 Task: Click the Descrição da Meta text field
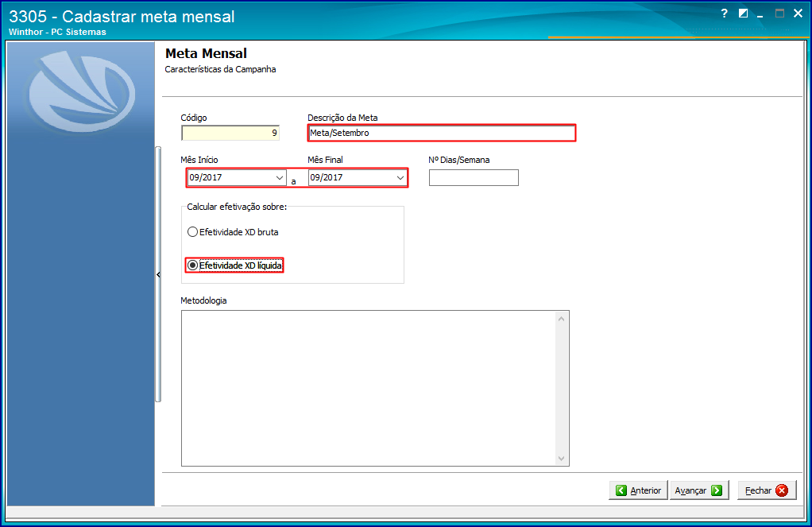(442, 134)
